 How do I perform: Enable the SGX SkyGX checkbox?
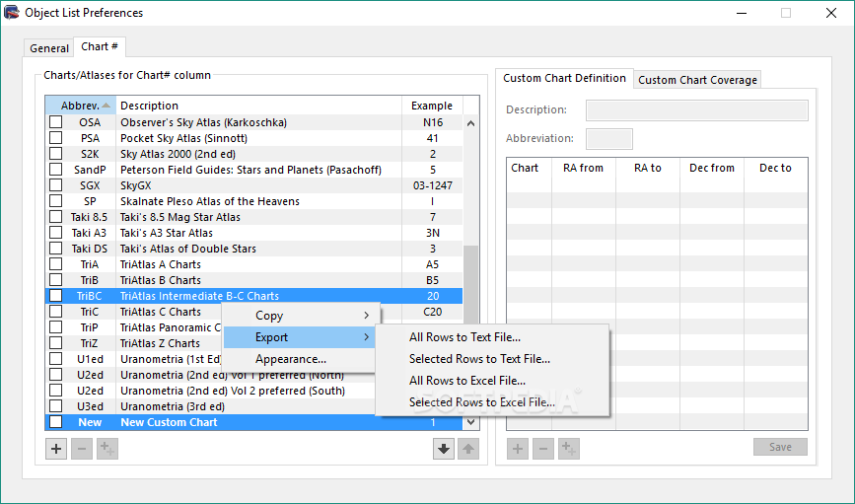(55, 184)
